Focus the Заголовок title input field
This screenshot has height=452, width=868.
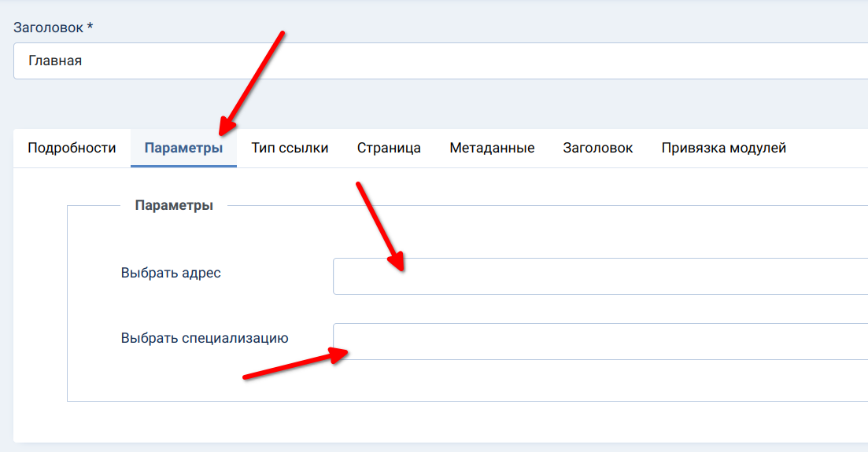472,61
